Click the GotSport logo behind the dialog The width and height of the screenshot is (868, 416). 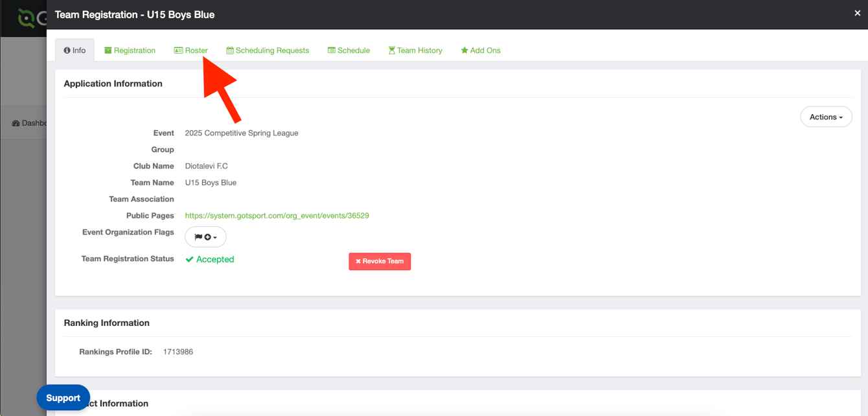click(x=31, y=18)
